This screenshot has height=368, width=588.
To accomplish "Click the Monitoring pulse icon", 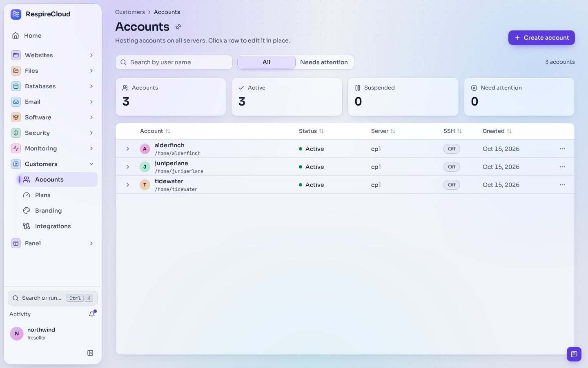I will 16,148.
